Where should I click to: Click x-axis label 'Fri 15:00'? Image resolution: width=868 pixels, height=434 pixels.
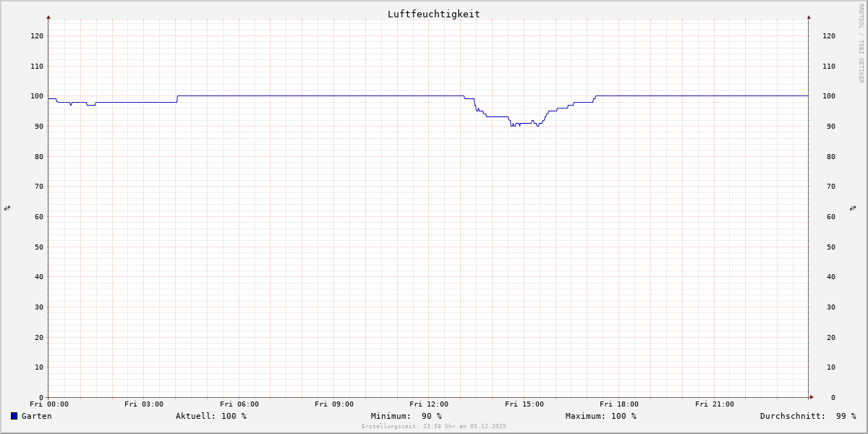pos(524,404)
